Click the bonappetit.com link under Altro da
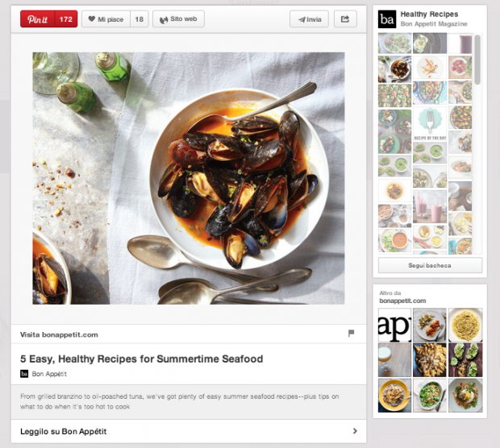Screen dimensions: 500x448 402,301
